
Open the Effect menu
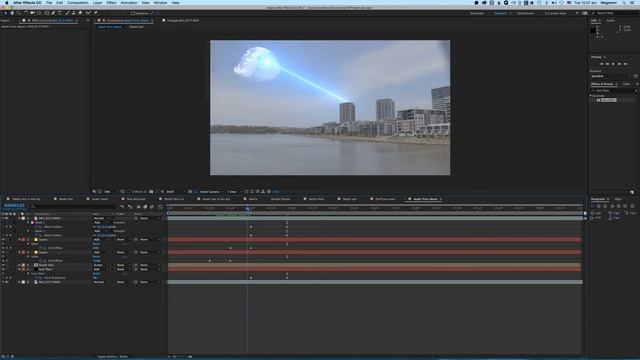[111, 2]
